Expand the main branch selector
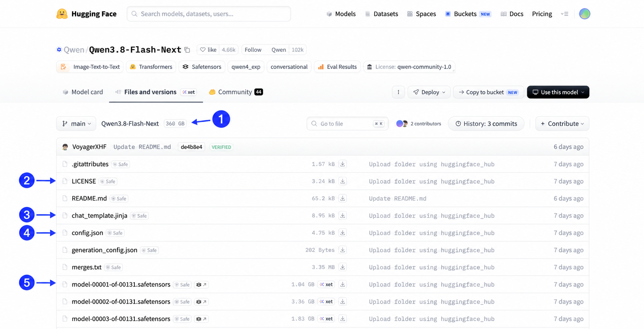644x329 pixels. pos(76,124)
